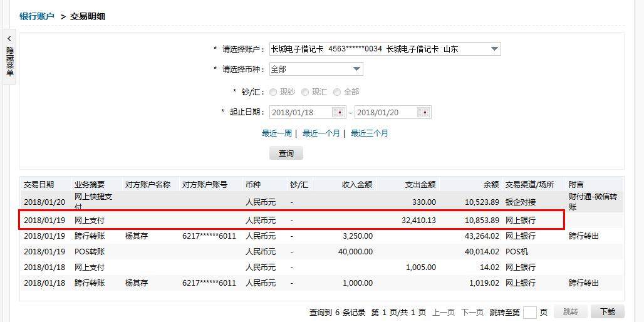Collapse the side menu with the arrow
The height and width of the screenshot is (322, 644).
coord(9,39)
